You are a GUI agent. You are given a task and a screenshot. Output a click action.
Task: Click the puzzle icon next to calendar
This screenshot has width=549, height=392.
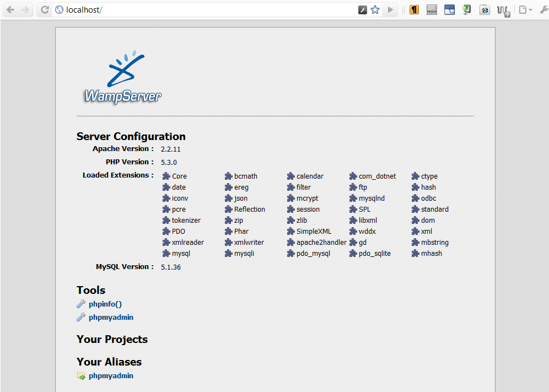(291, 176)
